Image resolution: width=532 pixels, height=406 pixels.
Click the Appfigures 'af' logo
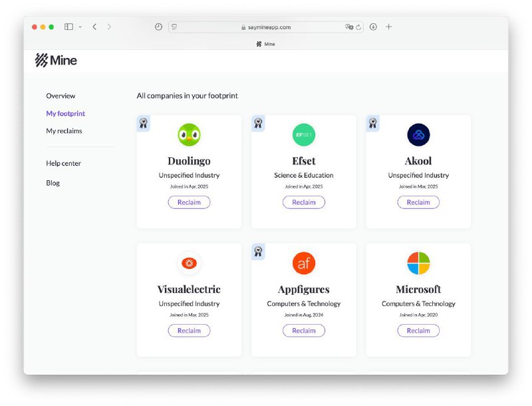pyautogui.click(x=304, y=264)
